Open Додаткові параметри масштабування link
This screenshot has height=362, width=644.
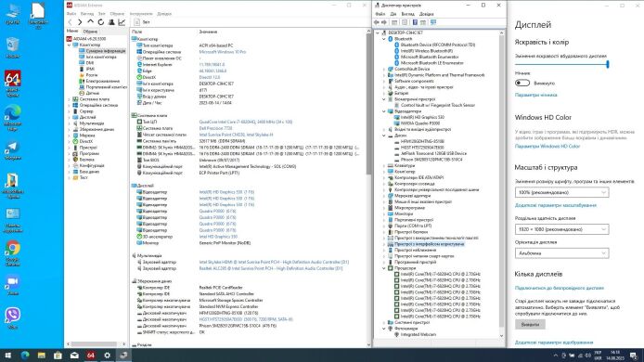pyautogui.click(x=555, y=205)
